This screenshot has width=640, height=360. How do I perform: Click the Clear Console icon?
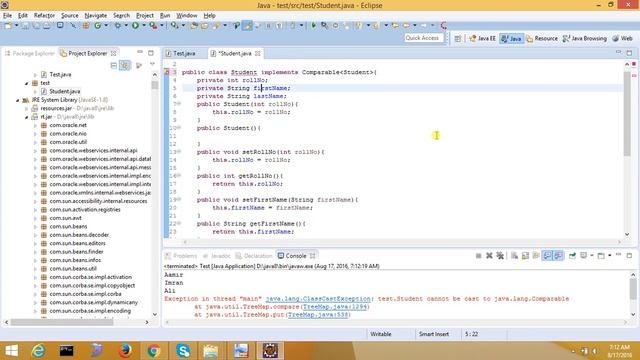[514, 256]
